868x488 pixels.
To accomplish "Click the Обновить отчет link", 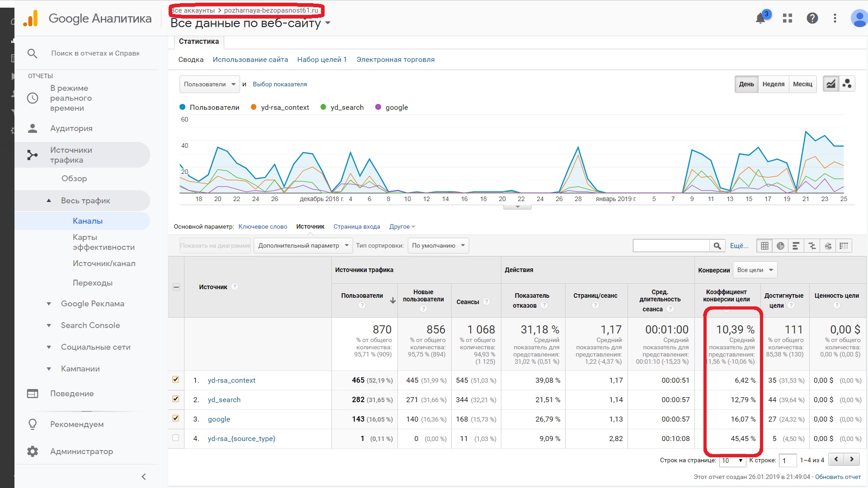I will [838, 477].
